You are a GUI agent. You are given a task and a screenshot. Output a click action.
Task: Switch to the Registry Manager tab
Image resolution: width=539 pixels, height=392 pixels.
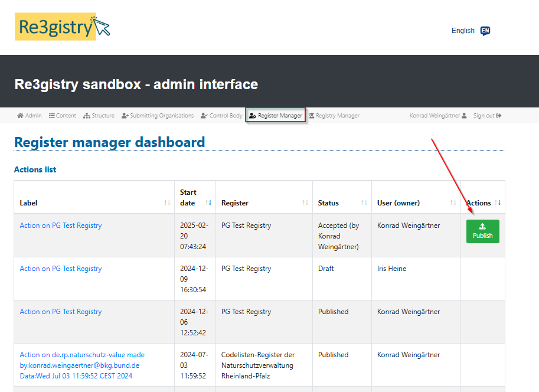tap(334, 116)
